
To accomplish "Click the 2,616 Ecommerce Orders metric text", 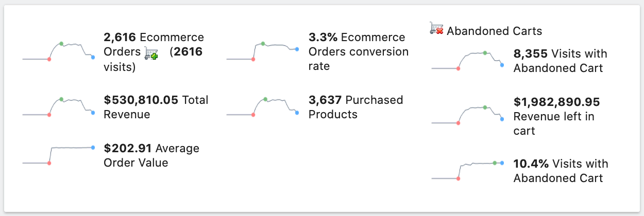I will click(154, 38).
